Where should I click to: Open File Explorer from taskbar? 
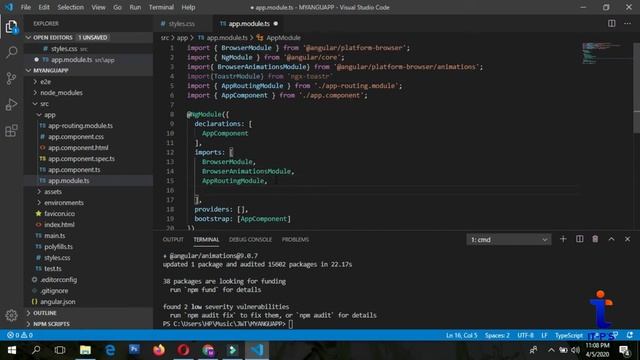coord(85,350)
